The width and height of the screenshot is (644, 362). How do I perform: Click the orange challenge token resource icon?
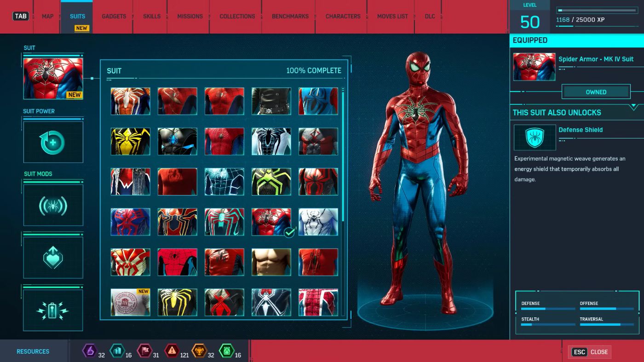click(199, 351)
